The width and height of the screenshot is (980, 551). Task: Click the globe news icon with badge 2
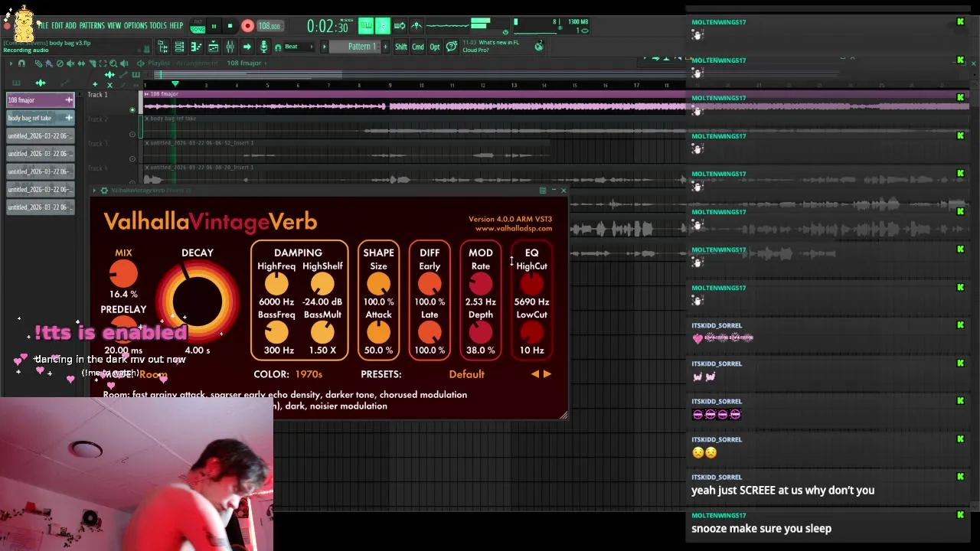(539, 46)
